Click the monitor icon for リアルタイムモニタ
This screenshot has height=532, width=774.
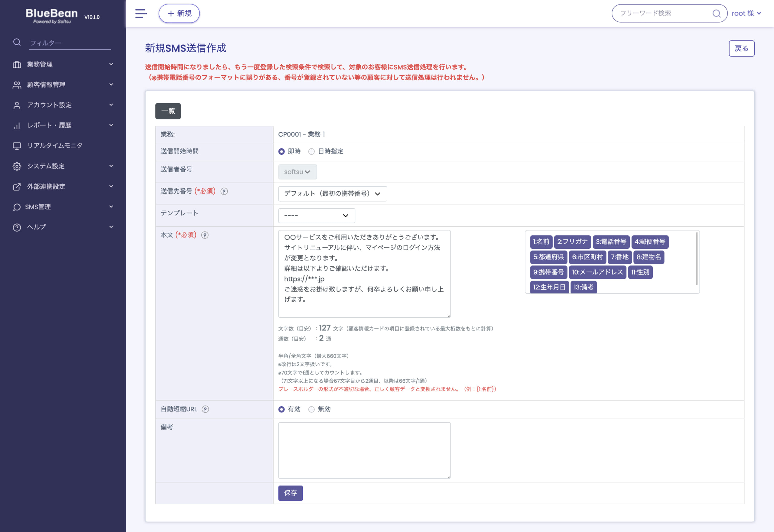point(17,146)
